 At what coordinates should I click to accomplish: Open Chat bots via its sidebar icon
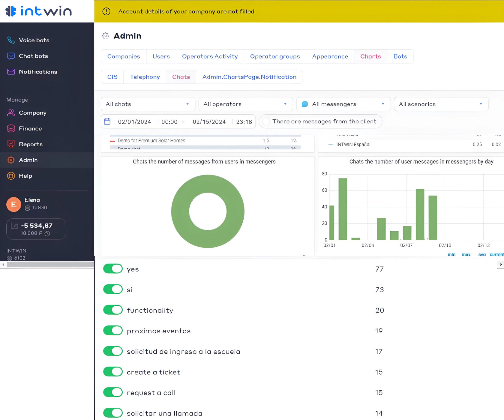(x=11, y=56)
